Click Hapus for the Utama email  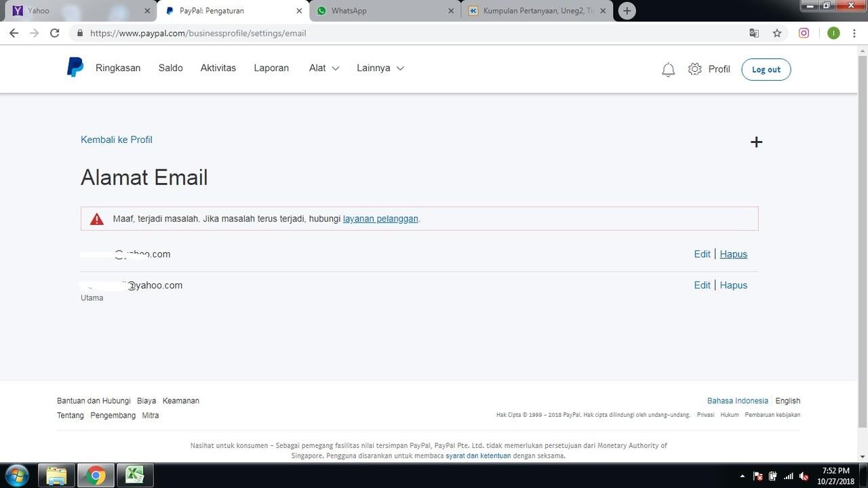click(734, 285)
